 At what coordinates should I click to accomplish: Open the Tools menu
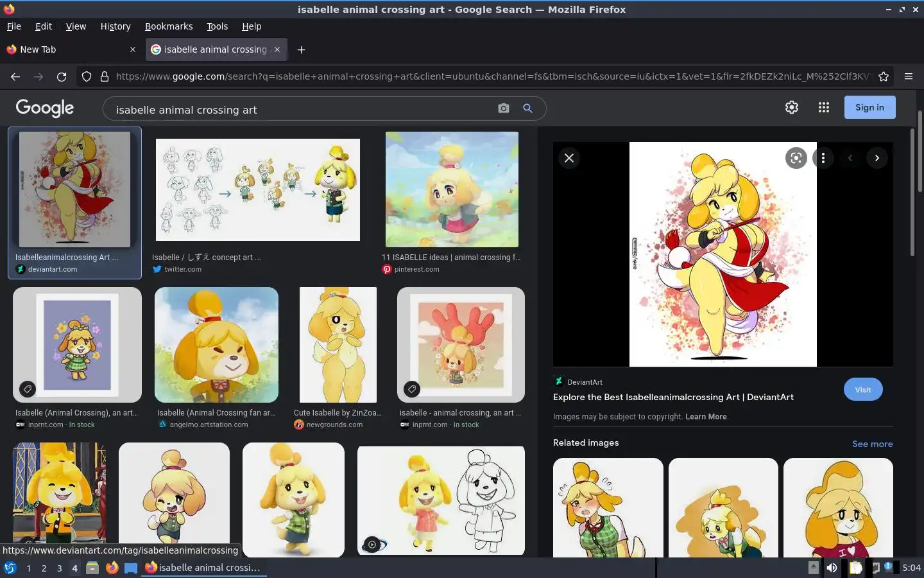(218, 26)
